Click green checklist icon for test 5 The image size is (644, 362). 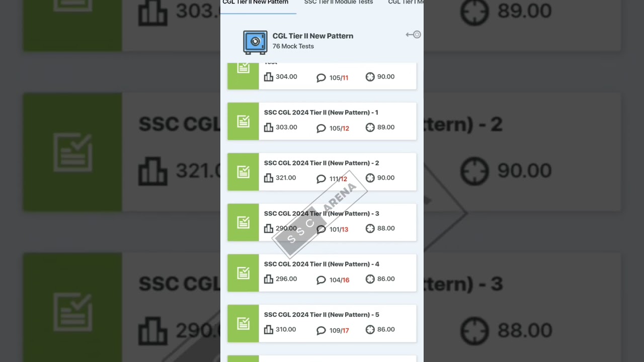[x=243, y=323]
